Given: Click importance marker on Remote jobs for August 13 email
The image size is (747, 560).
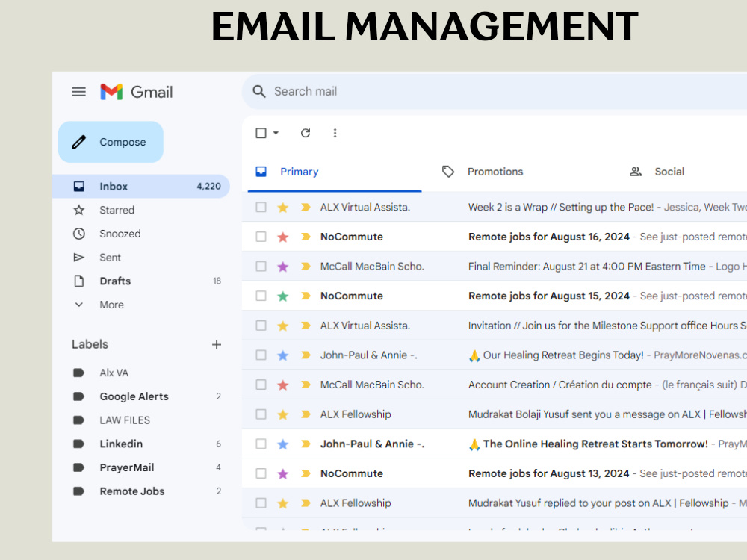Looking at the screenshot, I should pos(306,473).
